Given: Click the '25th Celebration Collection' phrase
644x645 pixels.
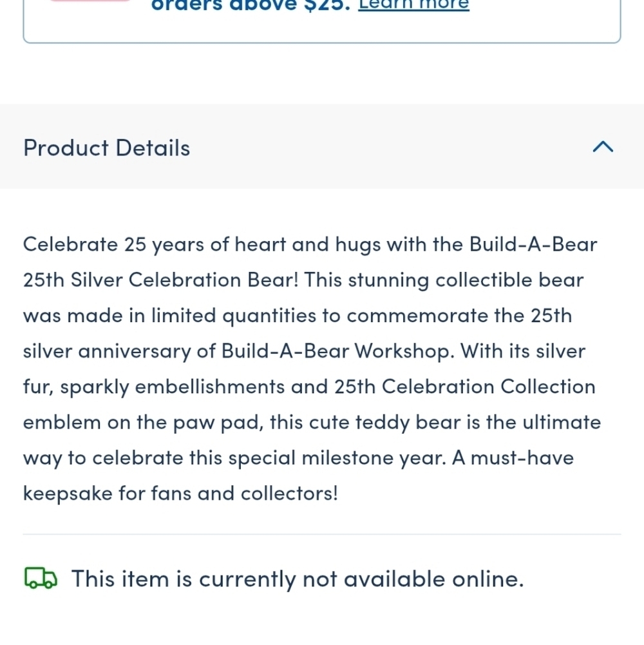Looking at the screenshot, I should coord(465,387).
